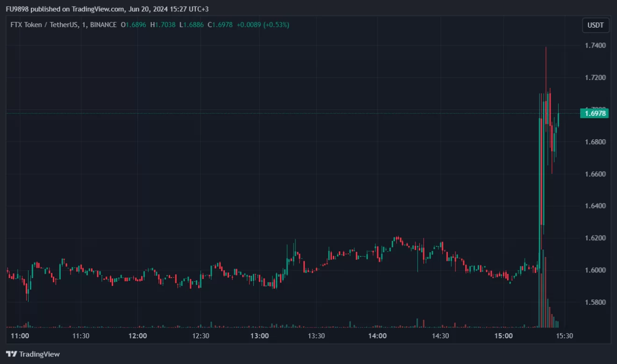Select the 12:00 time axis label
The height and width of the screenshot is (364, 617).
tap(138, 335)
